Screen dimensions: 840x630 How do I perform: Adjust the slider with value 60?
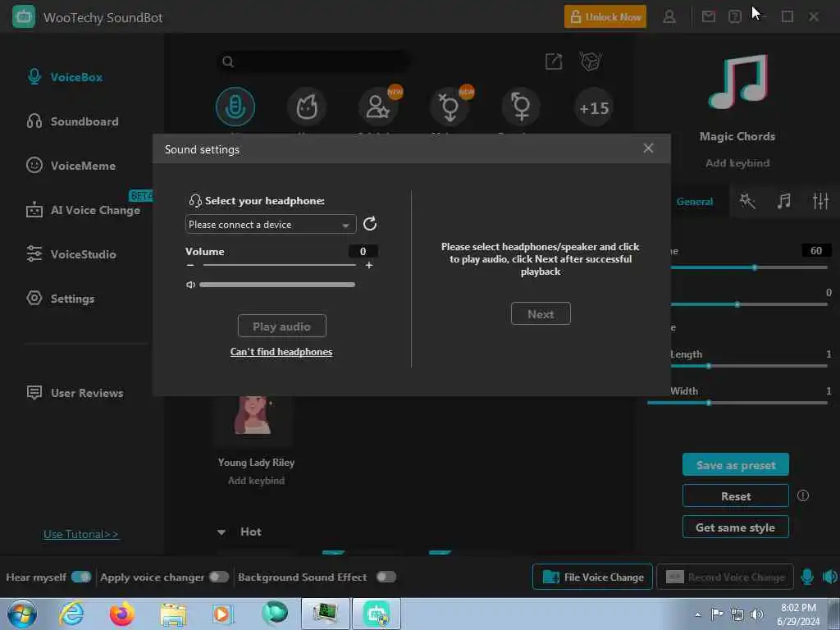click(755, 267)
